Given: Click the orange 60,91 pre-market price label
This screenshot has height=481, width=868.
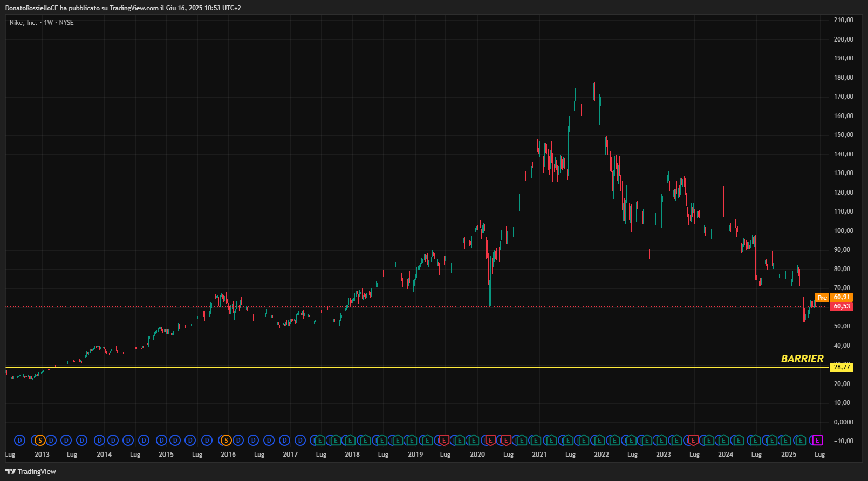Looking at the screenshot, I should (x=842, y=297).
